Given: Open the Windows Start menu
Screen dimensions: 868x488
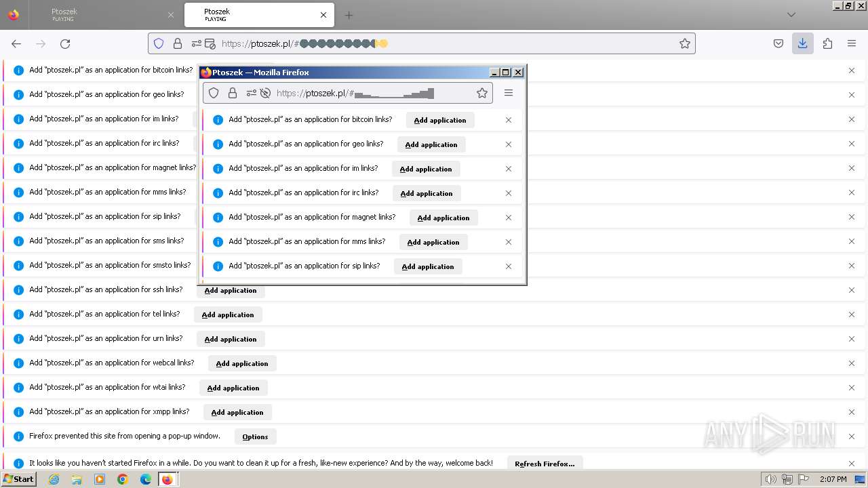Looking at the screenshot, I should [x=18, y=479].
